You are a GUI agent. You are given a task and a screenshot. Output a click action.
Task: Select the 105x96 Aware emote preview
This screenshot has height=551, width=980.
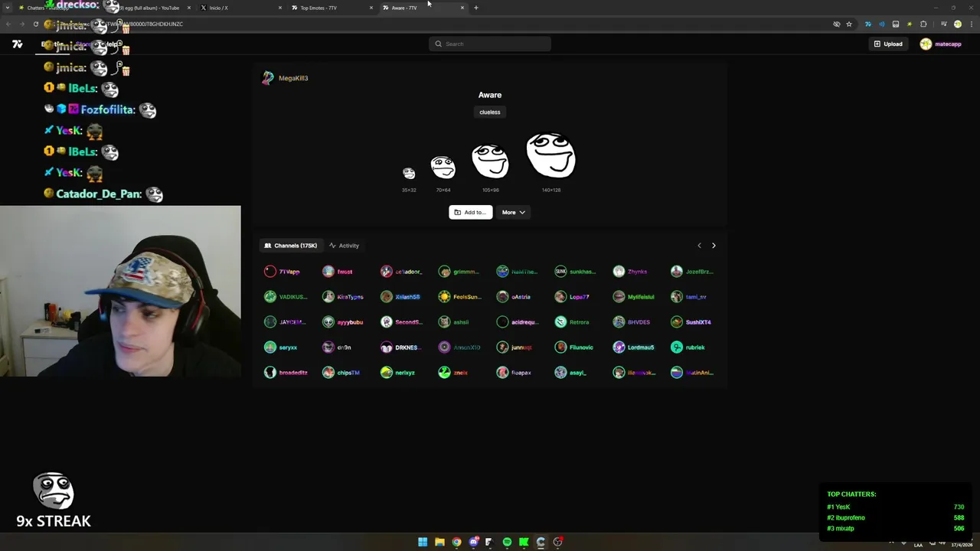click(x=490, y=161)
